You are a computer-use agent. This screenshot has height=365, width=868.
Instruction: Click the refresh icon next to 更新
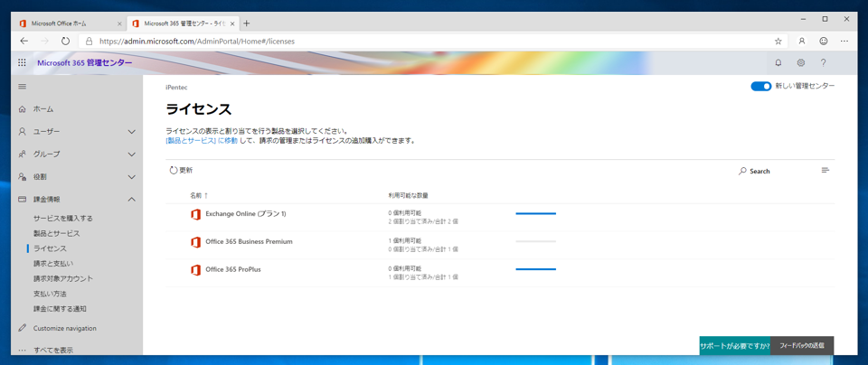pos(174,171)
